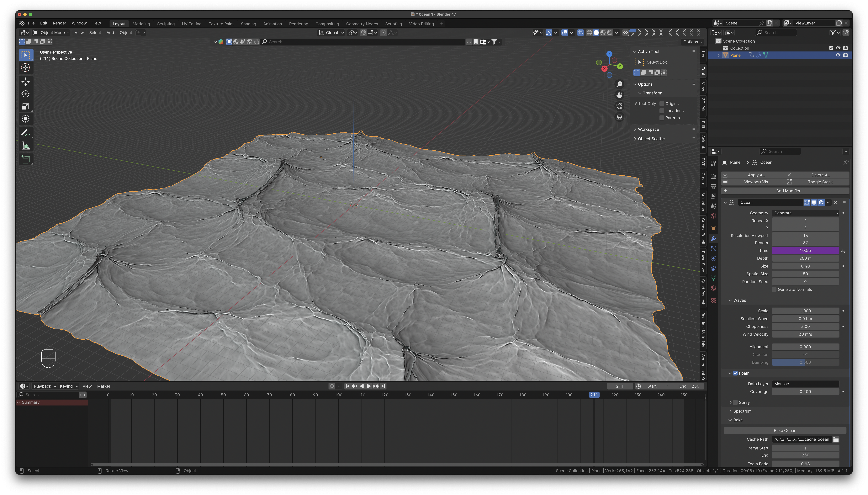Expand the Spectrum section

coord(730,411)
